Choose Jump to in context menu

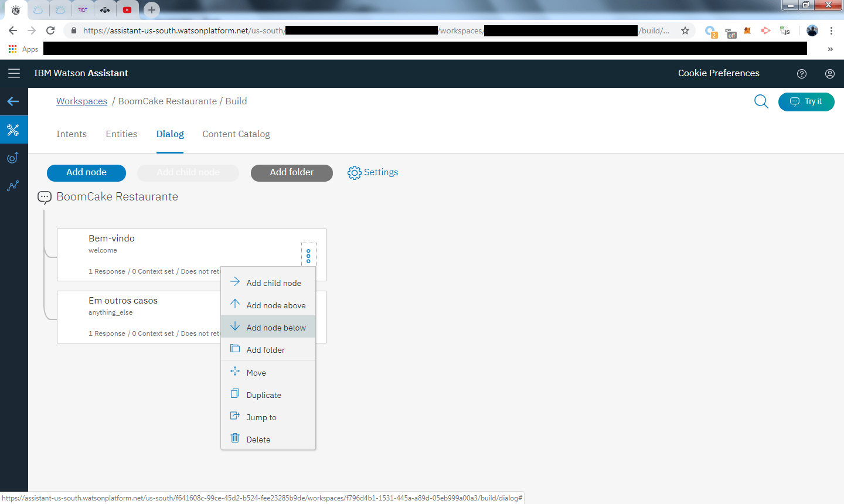(268, 417)
